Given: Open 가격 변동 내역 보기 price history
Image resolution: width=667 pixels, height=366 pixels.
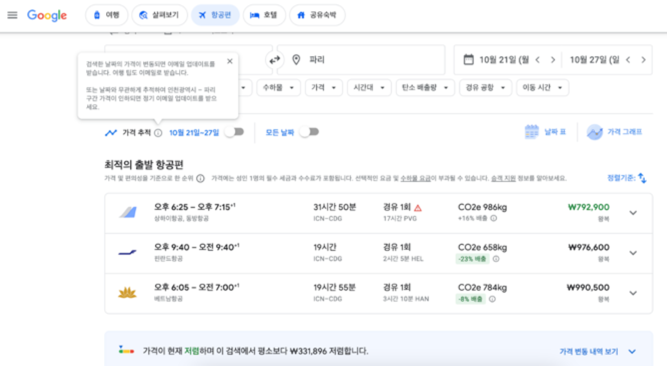Looking at the screenshot, I should 589,352.
